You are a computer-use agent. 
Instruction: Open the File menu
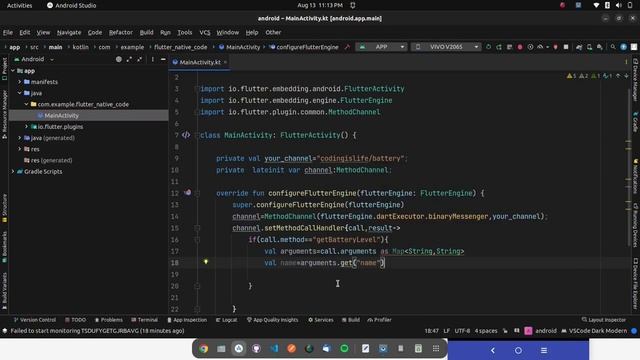click(x=8, y=32)
